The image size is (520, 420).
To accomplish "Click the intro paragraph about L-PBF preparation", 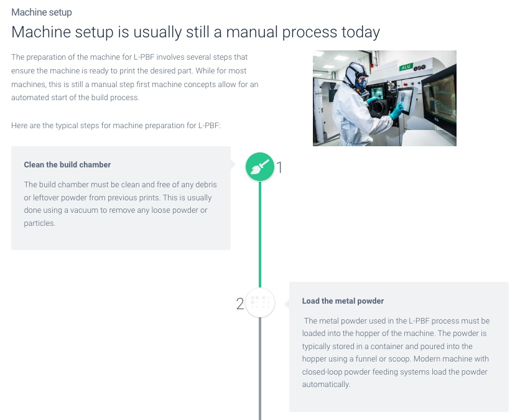I will [x=134, y=77].
